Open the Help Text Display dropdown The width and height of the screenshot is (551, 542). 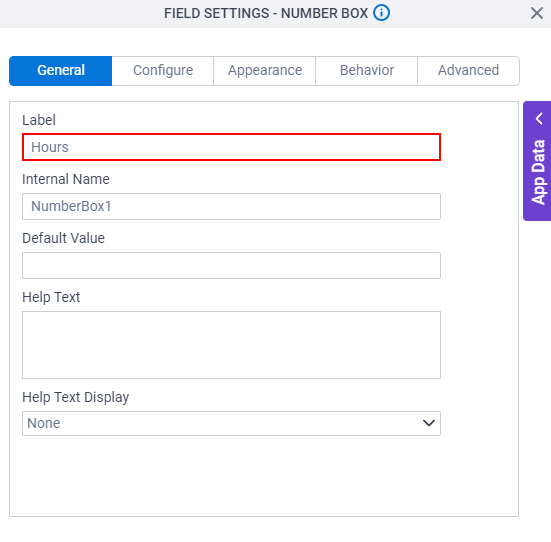coord(231,423)
